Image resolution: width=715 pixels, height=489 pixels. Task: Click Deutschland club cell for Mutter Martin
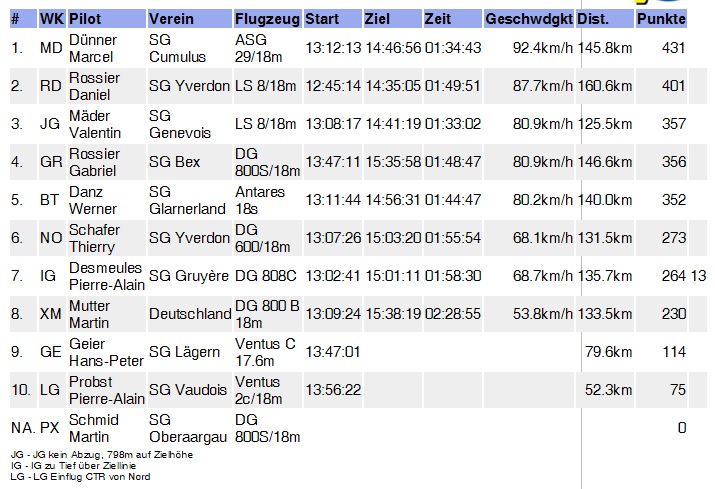(x=190, y=314)
